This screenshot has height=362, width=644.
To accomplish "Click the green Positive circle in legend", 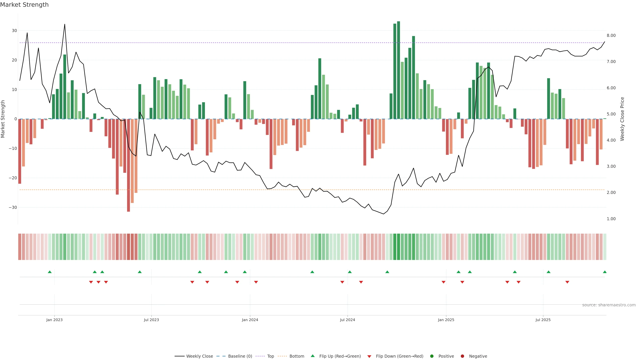I will click(x=432, y=356).
